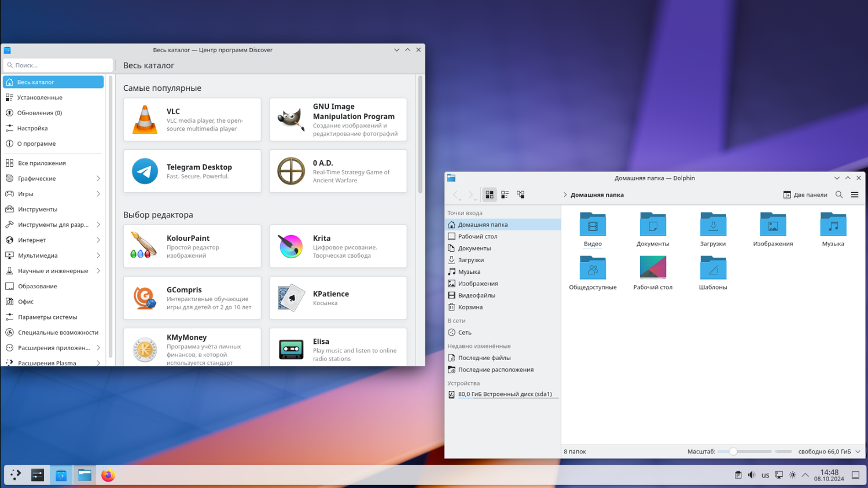The width and height of the screenshot is (868, 488).
Task: Open the 80,0 ГиБ Встроенный диск device
Action: pos(502,394)
